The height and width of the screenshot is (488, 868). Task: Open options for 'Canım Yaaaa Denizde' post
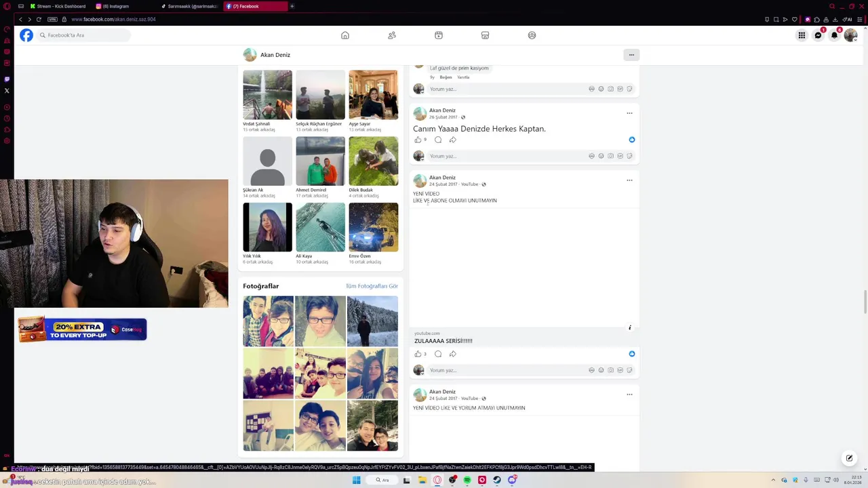(x=629, y=113)
